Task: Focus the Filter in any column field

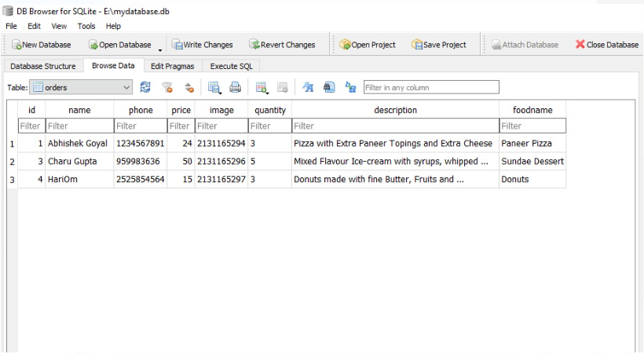Action: (x=431, y=87)
